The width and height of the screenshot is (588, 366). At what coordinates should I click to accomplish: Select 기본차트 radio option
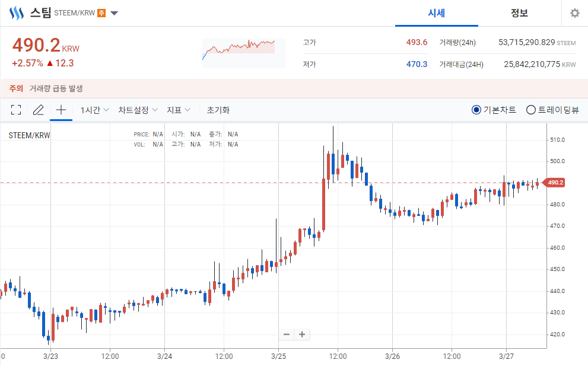(494, 110)
